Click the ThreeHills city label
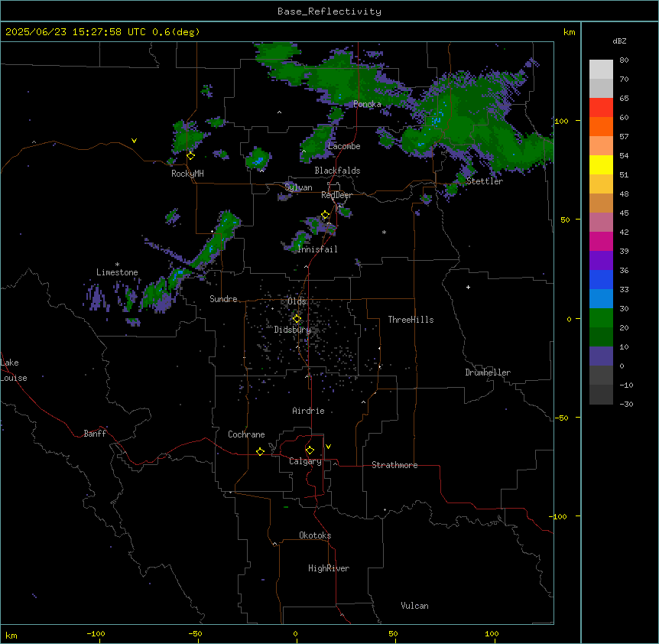 click(411, 320)
